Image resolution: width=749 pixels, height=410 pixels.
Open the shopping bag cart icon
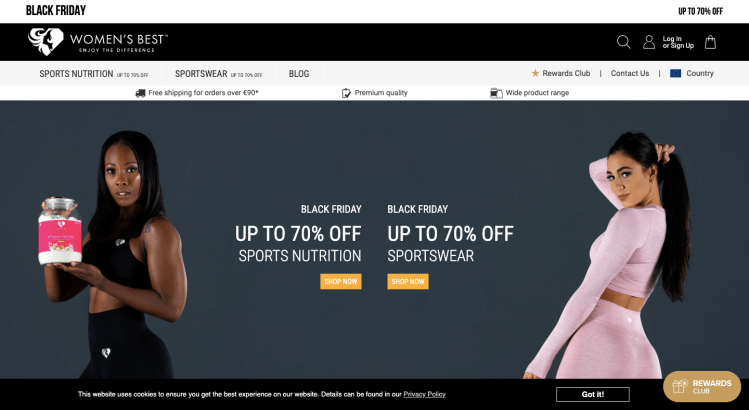[710, 42]
